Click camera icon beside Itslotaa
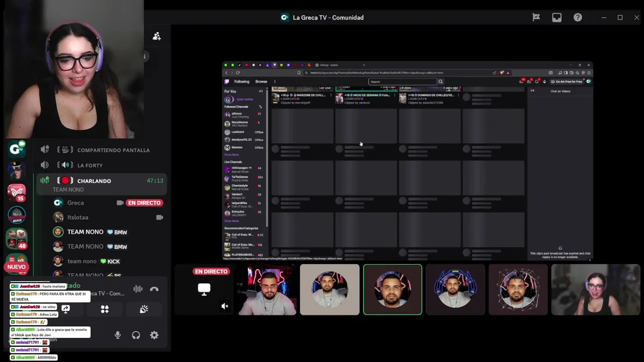Viewport: 644px width, 362px height. tap(159, 217)
